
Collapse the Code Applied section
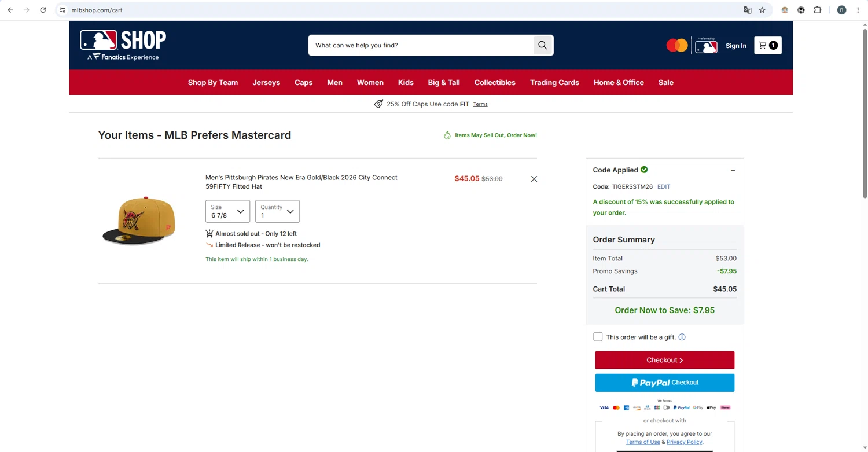(x=733, y=170)
